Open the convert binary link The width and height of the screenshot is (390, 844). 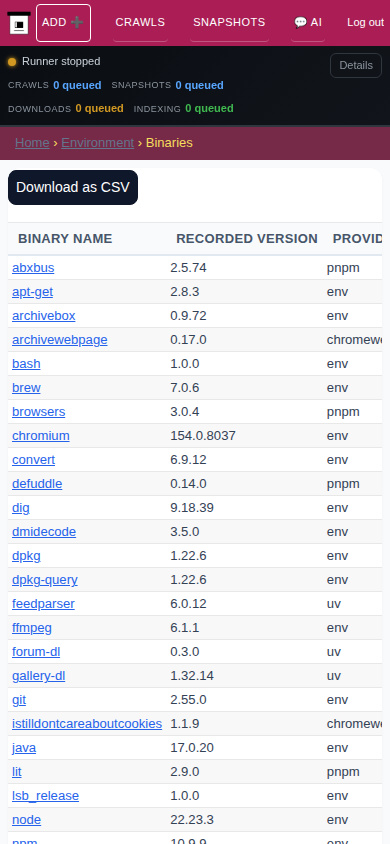pyautogui.click(x=33, y=460)
